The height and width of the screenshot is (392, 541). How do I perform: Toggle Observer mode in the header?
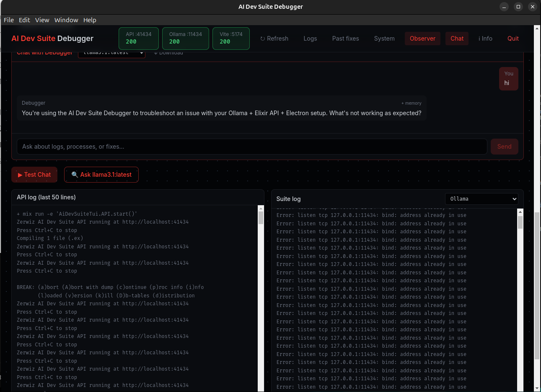pos(422,39)
